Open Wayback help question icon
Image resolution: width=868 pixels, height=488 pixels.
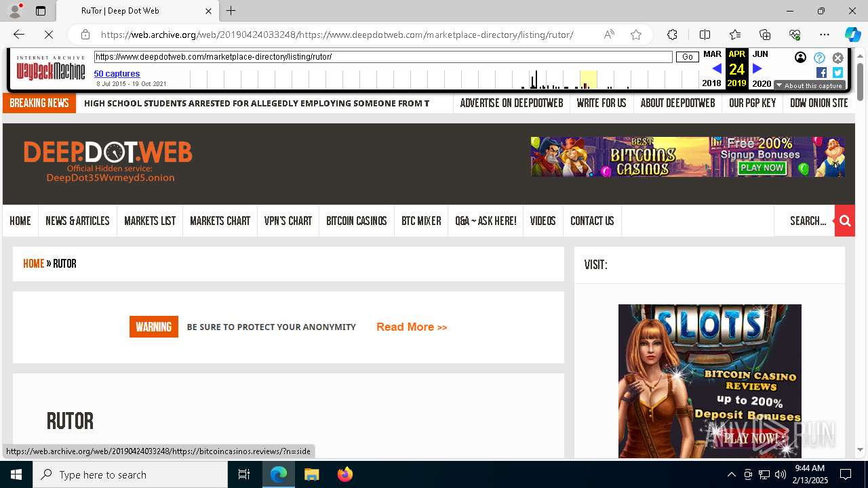[x=819, y=58]
